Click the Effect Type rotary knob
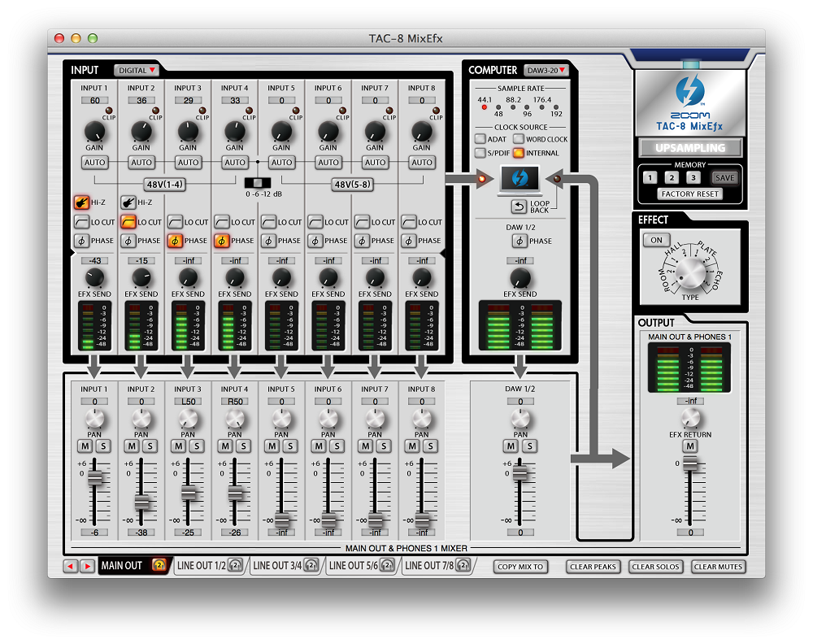Viewport: 813px width, 644px height. click(x=689, y=272)
